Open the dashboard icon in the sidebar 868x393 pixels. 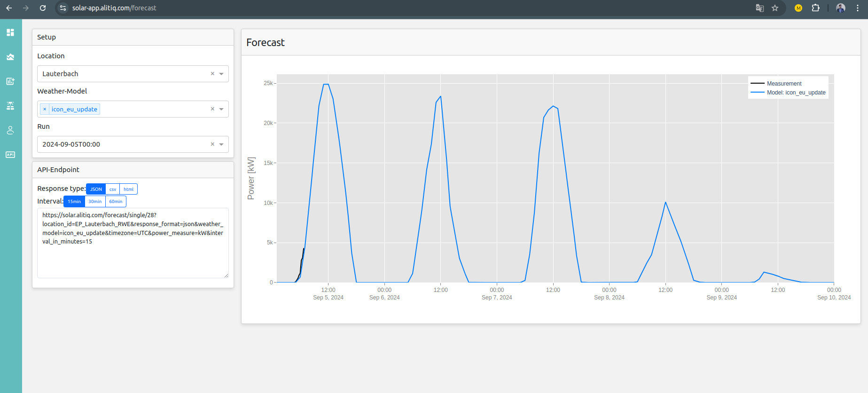click(x=10, y=32)
